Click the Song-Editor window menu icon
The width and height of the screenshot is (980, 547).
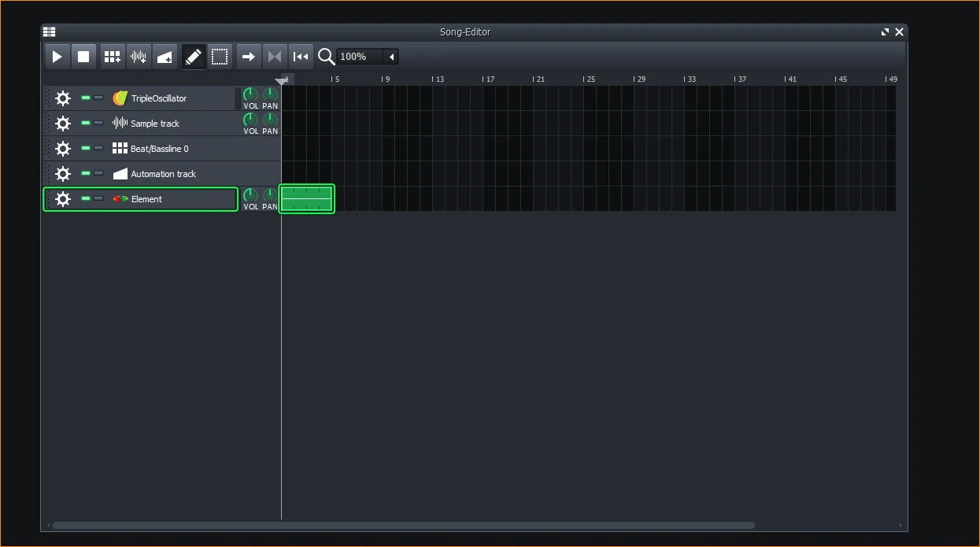50,32
